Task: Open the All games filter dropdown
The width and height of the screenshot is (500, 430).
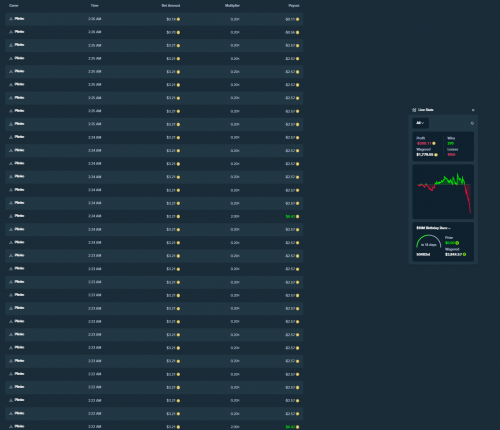Action: point(420,123)
